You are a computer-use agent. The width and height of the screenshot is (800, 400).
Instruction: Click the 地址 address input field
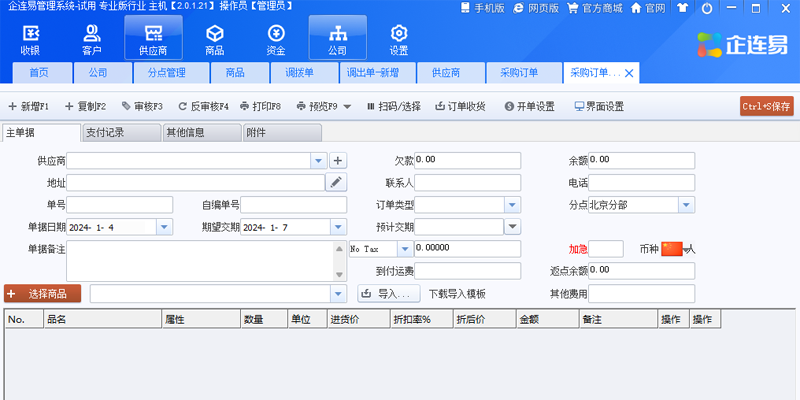coord(196,183)
